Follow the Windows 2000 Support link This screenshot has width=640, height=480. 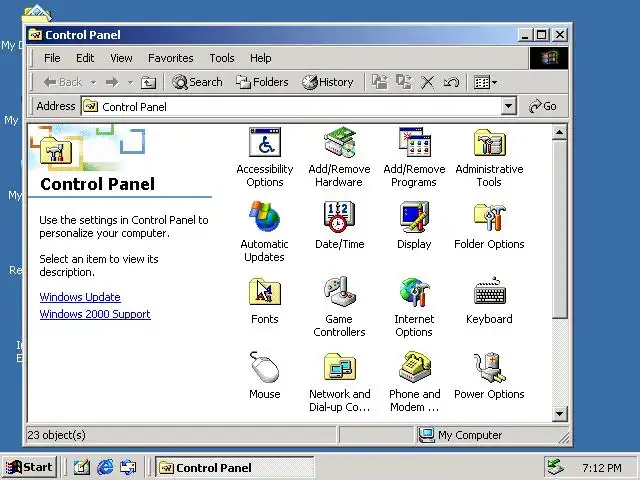coord(95,314)
